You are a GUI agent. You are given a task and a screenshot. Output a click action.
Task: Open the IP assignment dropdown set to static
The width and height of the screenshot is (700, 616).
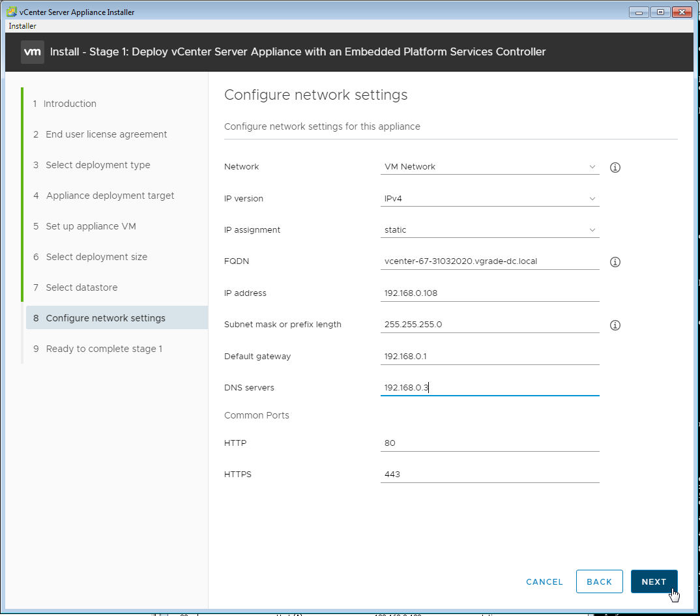489,230
